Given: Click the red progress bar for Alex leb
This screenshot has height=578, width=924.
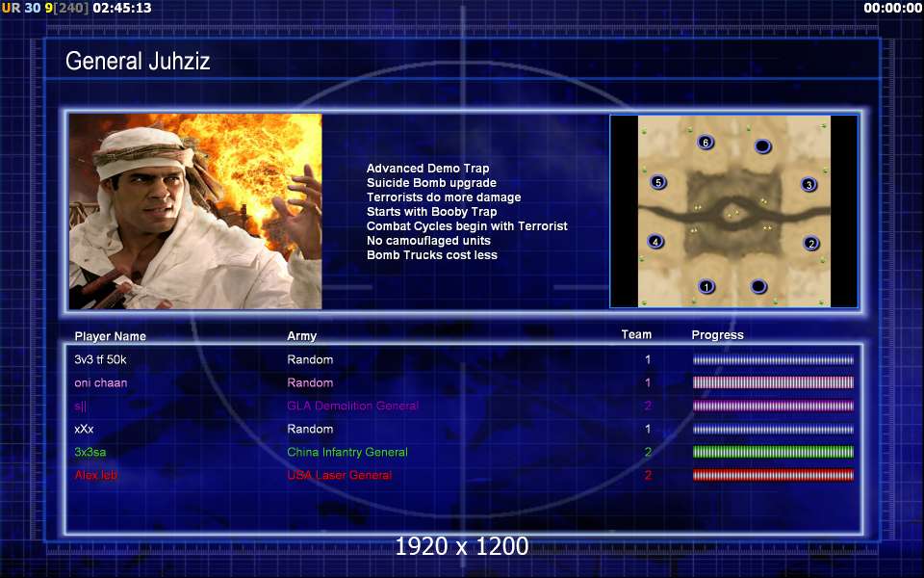Looking at the screenshot, I should point(773,475).
